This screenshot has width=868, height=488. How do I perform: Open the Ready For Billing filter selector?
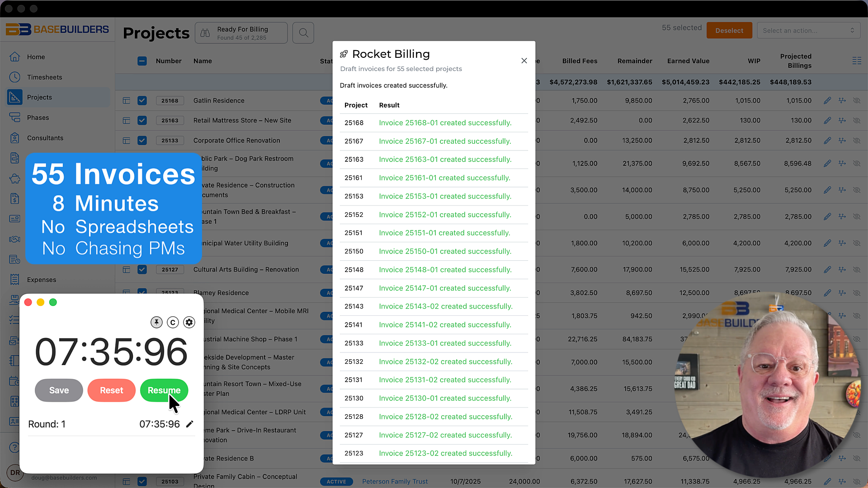click(241, 33)
